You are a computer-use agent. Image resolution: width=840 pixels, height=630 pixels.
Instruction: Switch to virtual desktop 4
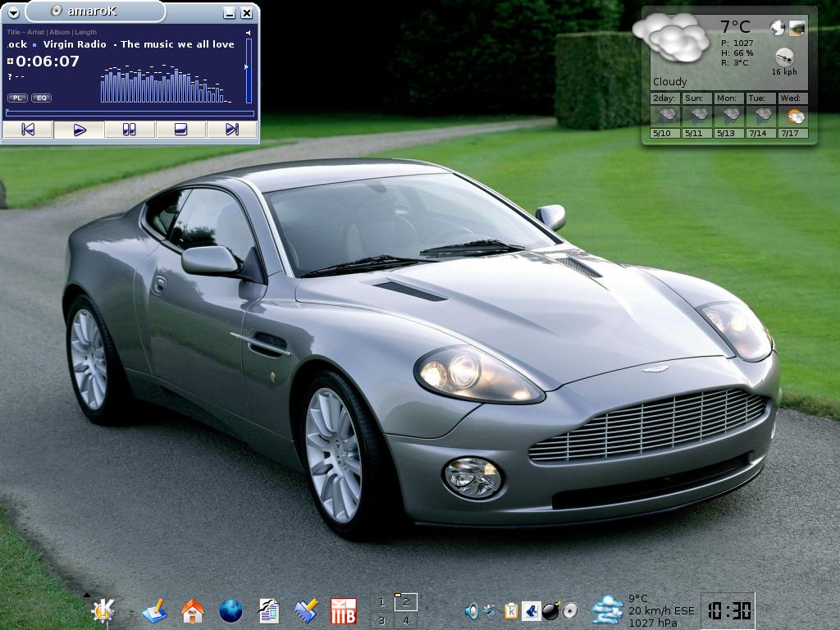pyautogui.click(x=405, y=621)
